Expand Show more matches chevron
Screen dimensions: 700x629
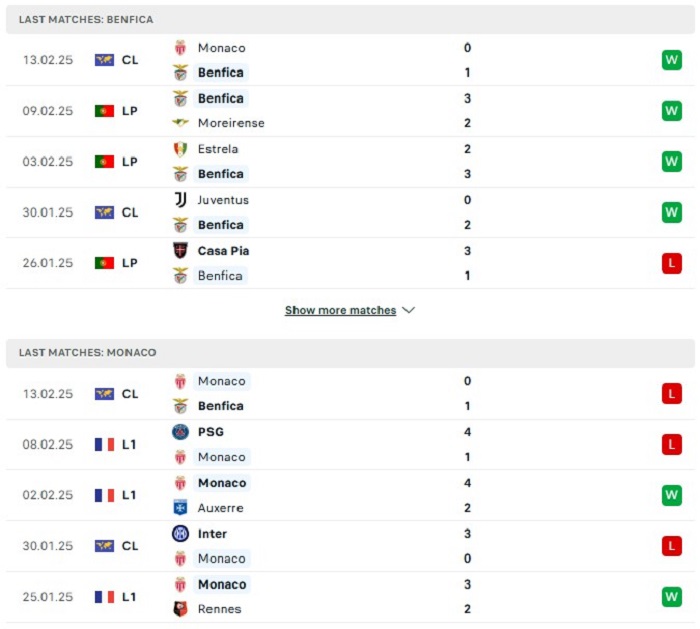(x=408, y=310)
